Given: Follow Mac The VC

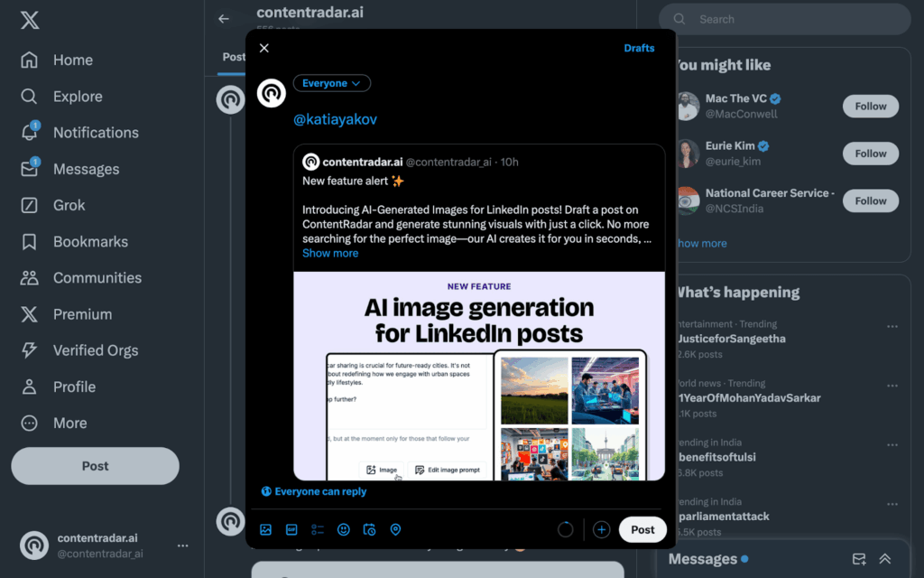Looking at the screenshot, I should coord(871,107).
